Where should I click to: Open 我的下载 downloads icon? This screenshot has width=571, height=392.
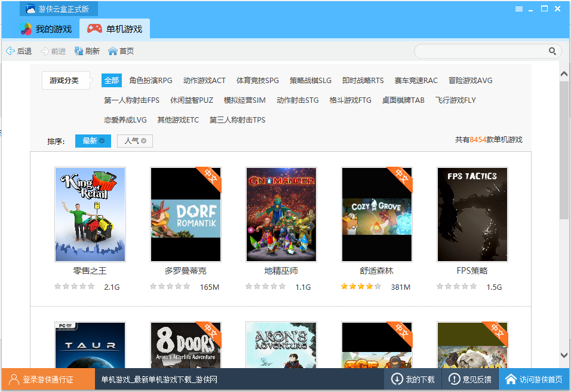[413, 379]
